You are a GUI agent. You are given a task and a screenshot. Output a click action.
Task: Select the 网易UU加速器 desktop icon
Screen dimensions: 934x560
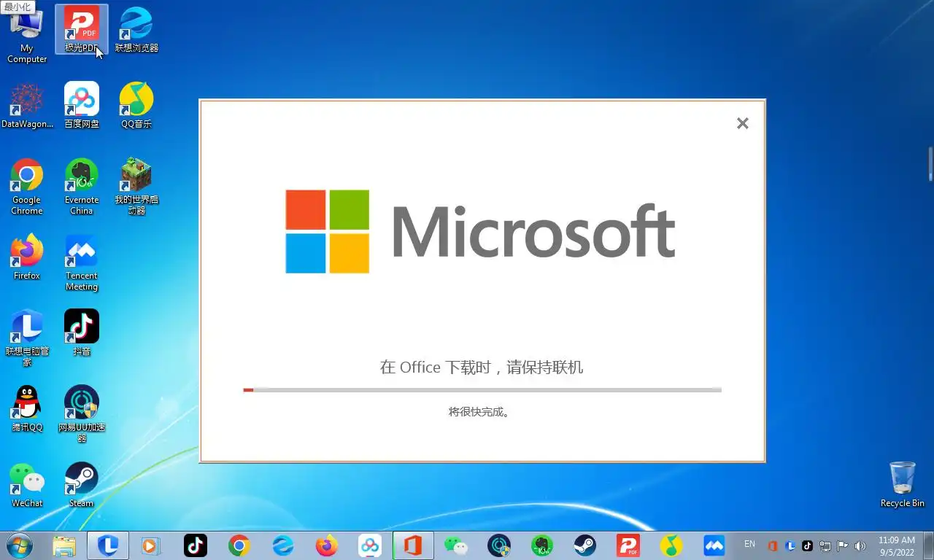pos(82,414)
